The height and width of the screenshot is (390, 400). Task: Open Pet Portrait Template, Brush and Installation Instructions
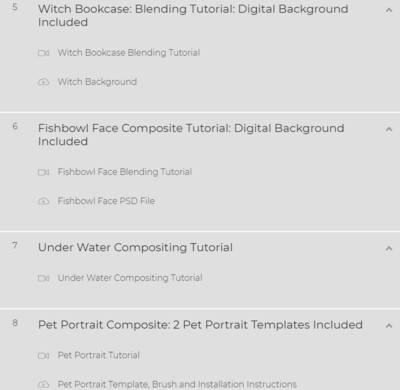point(177,384)
